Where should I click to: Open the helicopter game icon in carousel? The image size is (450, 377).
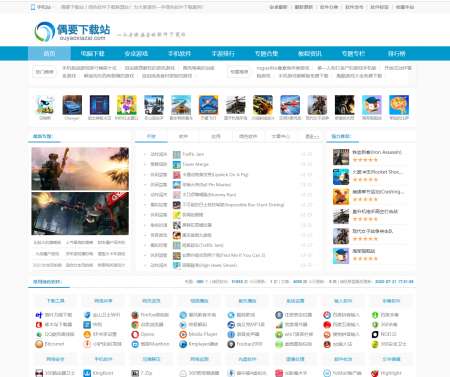(235, 105)
